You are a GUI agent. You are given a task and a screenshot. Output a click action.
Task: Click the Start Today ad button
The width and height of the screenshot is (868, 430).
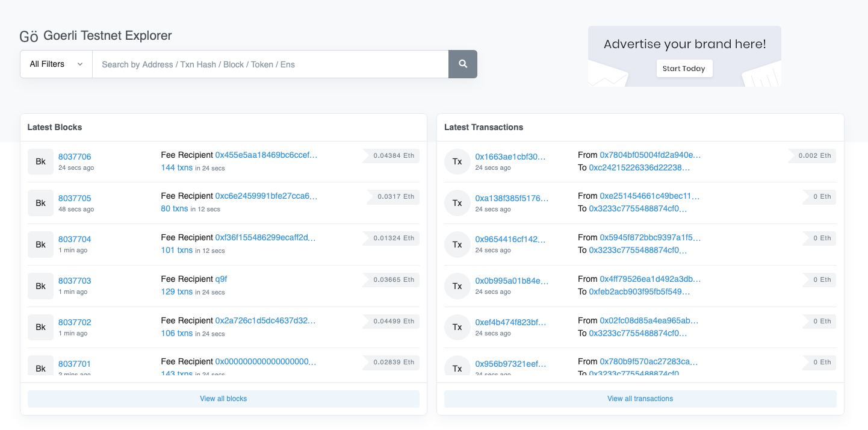click(684, 69)
